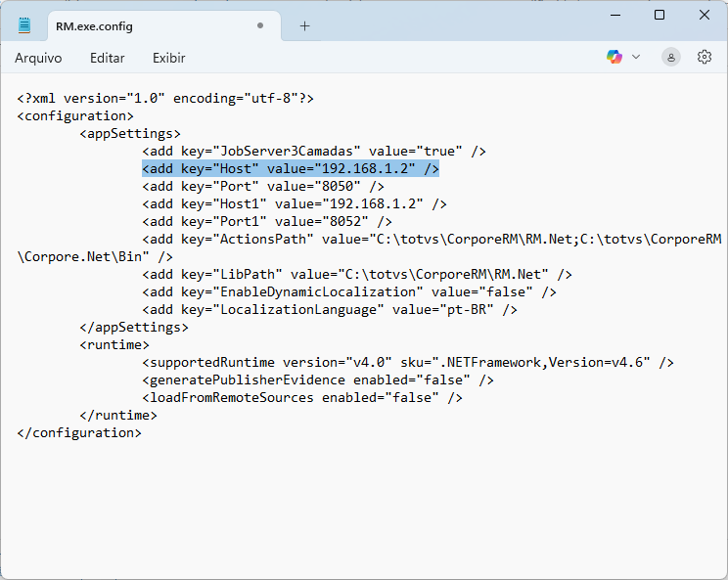Click the JobServer3Camadas key line

tap(314, 152)
